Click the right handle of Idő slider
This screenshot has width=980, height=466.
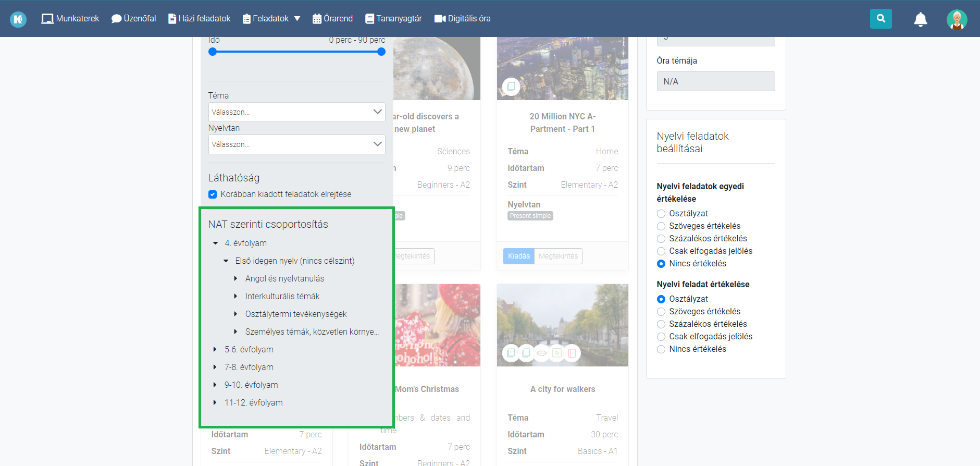[x=381, y=52]
